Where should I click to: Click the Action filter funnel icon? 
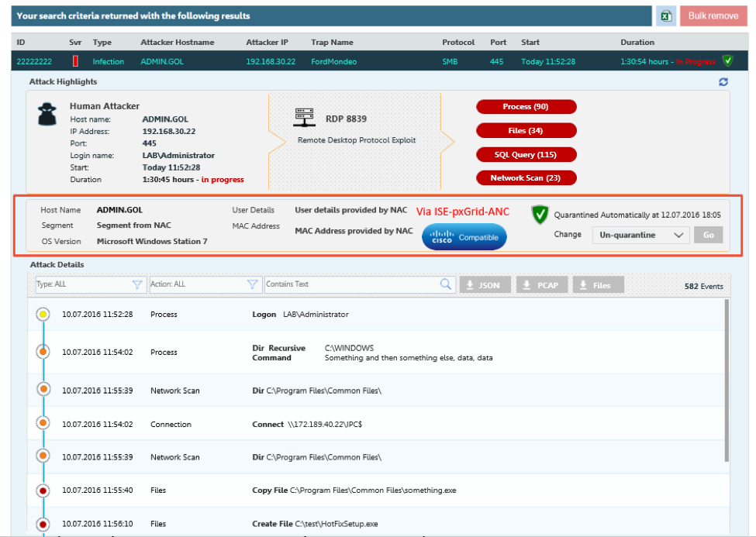point(252,284)
